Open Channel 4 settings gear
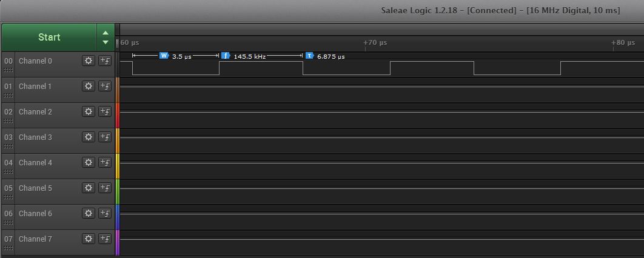This screenshot has height=258, width=644. click(x=89, y=162)
